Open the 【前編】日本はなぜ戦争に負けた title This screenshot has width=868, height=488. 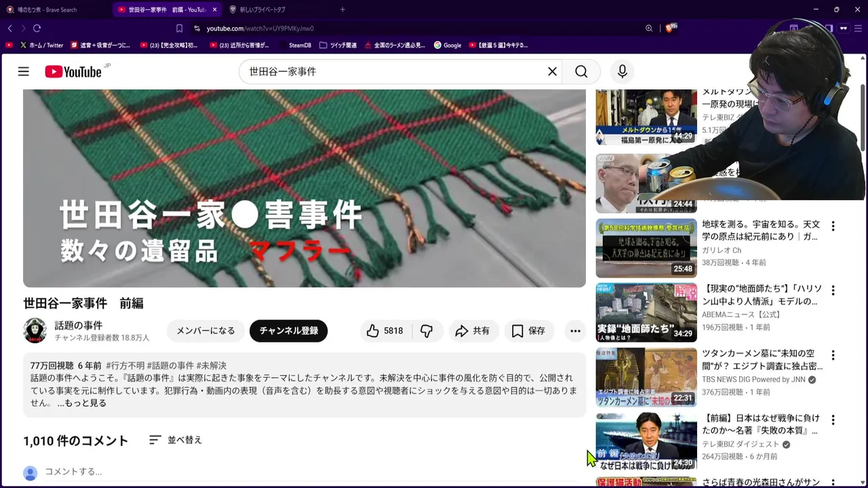point(761,424)
